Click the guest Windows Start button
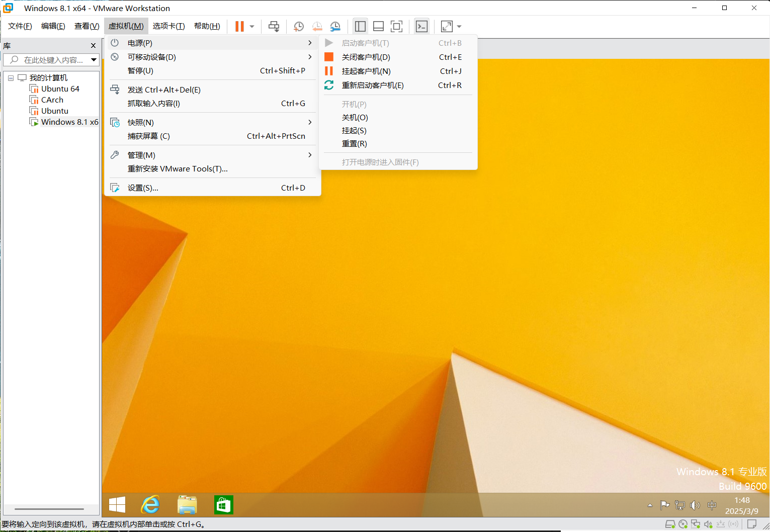The height and width of the screenshot is (532, 770). click(x=117, y=505)
